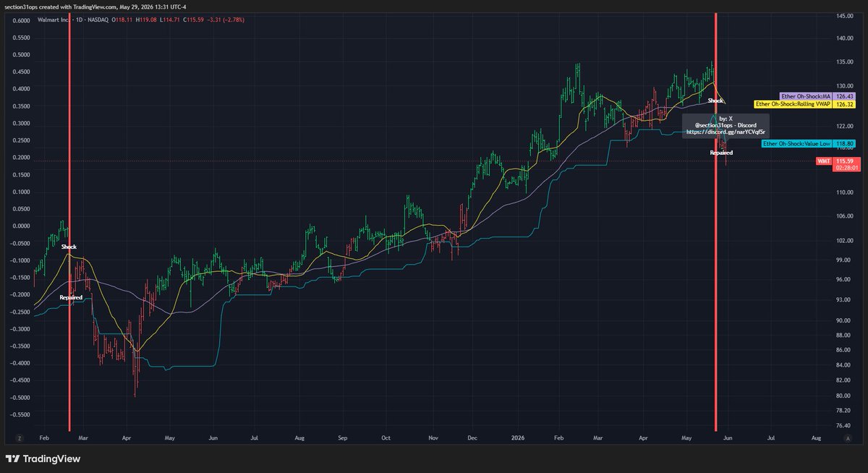Viewport: 868px width, 473px height.
Task: Click the 0.0000 left scale label
Action: click(x=22, y=226)
